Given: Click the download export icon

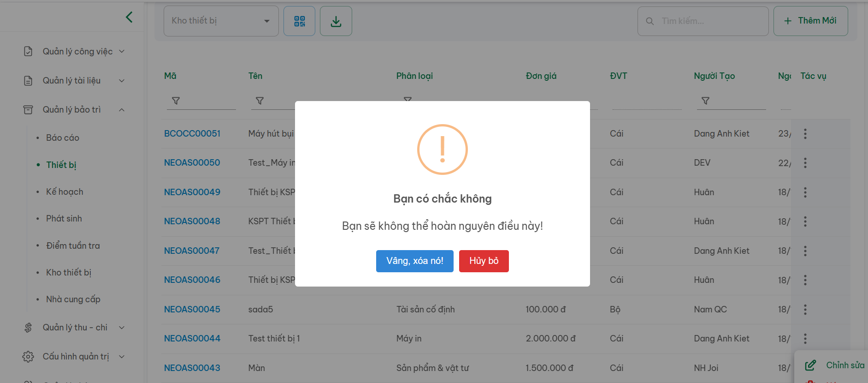Looking at the screenshot, I should (x=336, y=21).
